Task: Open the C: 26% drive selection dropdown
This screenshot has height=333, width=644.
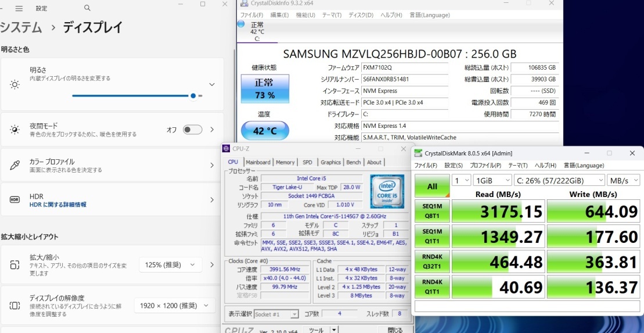Action: tap(559, 180)
